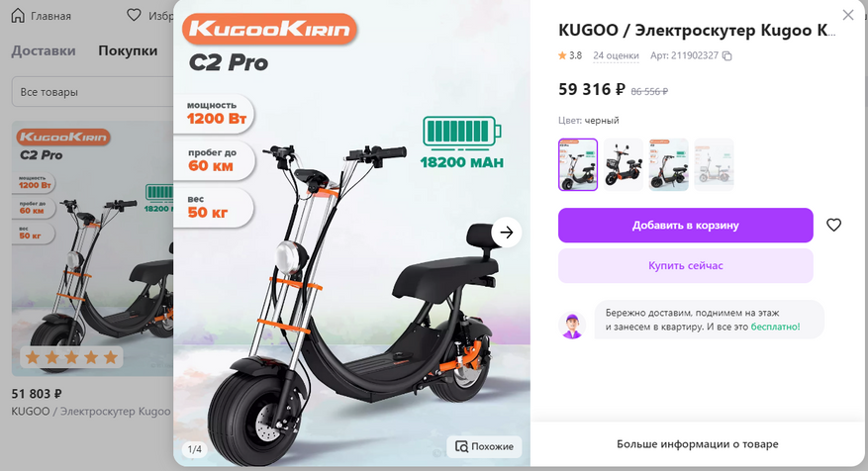The height and width of the screenshot is (471, 868).
Task: Choose the fourth white scooter variant
Action: pyautogui.click(x=715, y=164)
